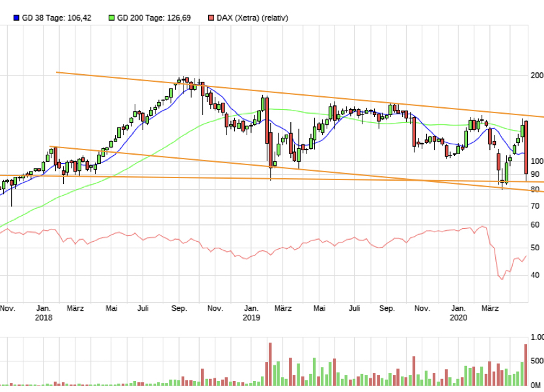544x392 pixels.
Task: Select the 'GD 200 Tage: 126,69' legend label
Action: tap(154, 18)
